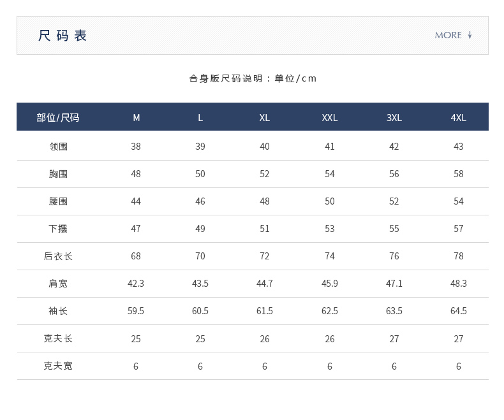Click 克夫长 value 27 for size 4XL

pyautogui.click(x=458, y=339)
